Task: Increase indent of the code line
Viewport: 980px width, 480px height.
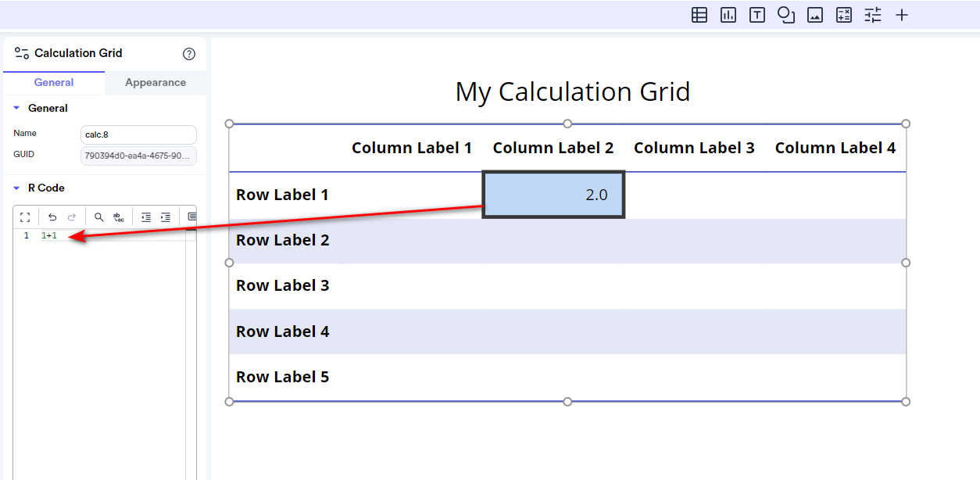Action: [165, 217]
